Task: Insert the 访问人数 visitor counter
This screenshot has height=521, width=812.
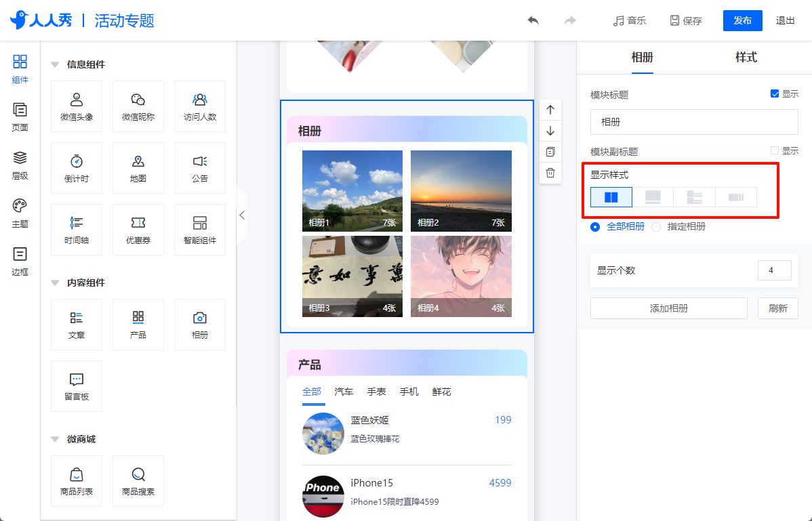Action: [200, 106]
